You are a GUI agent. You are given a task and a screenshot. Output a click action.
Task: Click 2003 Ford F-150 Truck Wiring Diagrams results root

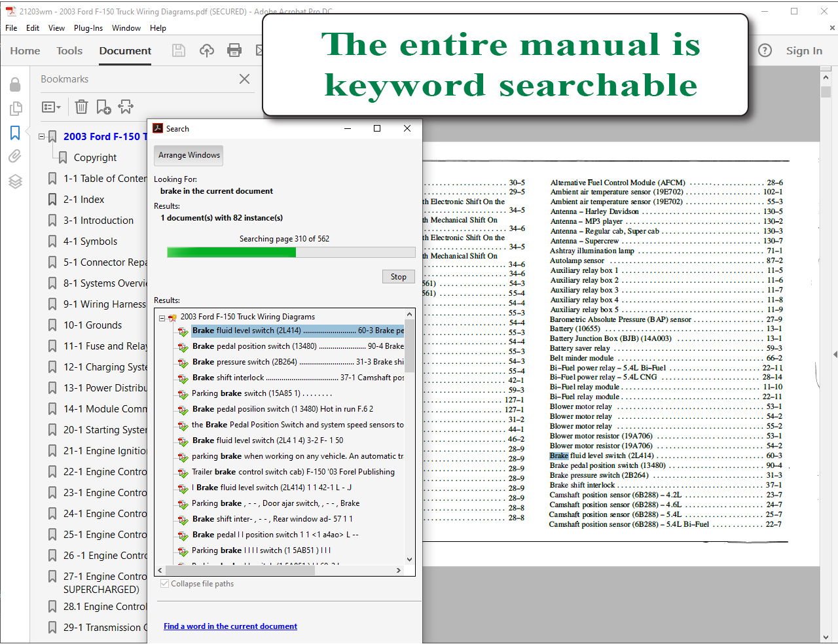pyautogui.click(x=247, y=317)
